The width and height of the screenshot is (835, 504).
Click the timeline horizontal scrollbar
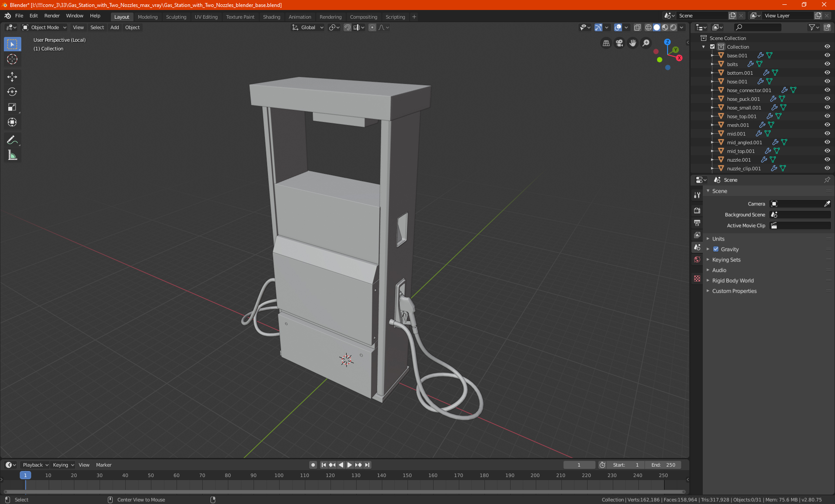click(344, 492)
